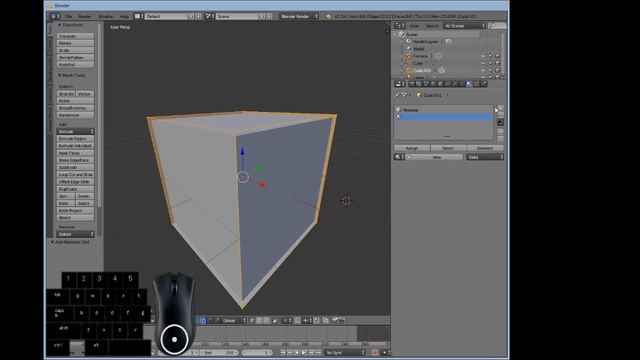Click the Translate button
Image resolution: width=640 pixels, height=360 pixels.
coord(76,36)
